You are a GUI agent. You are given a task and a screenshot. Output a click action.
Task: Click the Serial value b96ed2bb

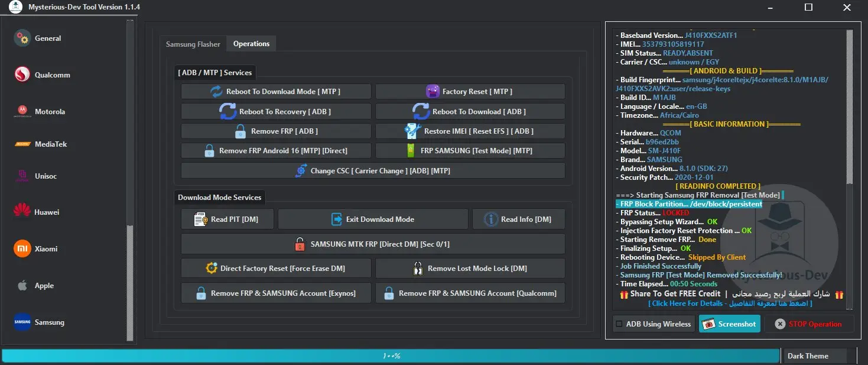click(x=661, y=142)
